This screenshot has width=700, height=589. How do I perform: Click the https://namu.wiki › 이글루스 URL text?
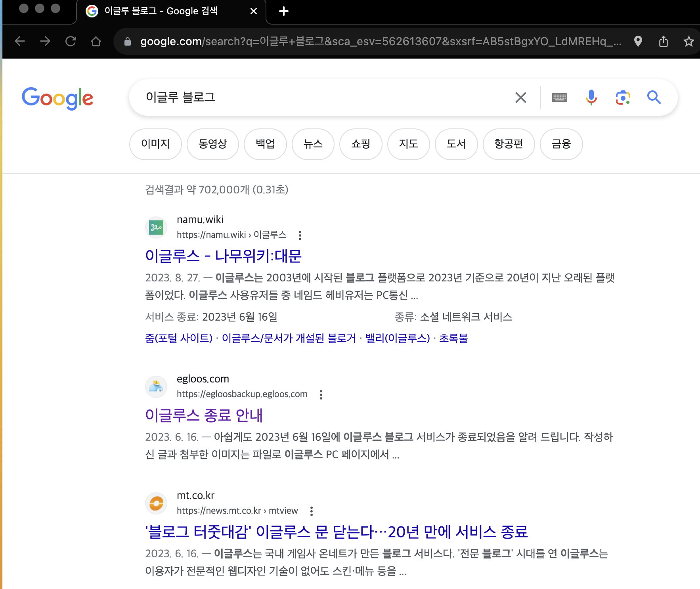(231, 235)
